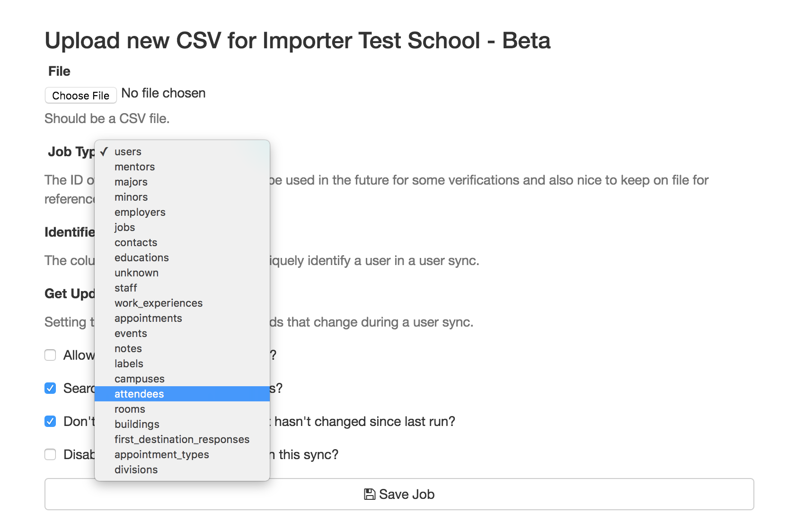Screen dimensions: 796x532
Task: Choose work_experiences option
Action: [182, 303]
